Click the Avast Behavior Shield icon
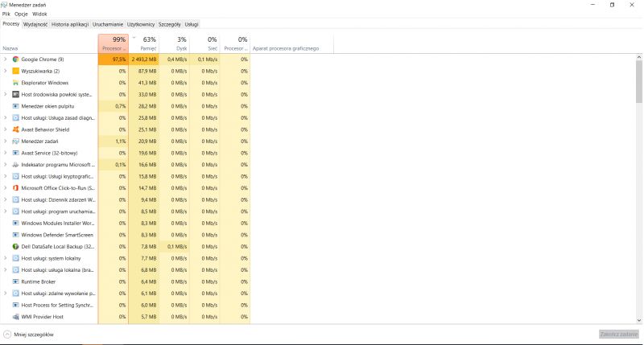The image size is (644, 345). click(x=15, y=129)
